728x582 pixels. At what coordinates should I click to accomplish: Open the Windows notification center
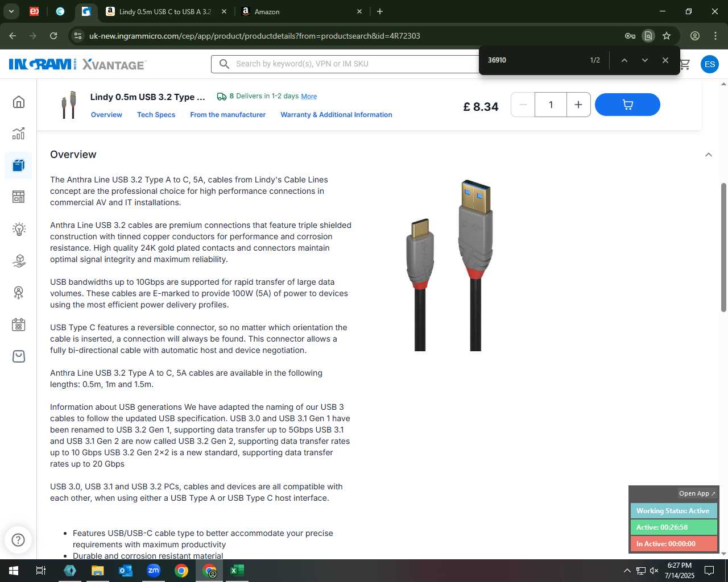tap(709, 571)
